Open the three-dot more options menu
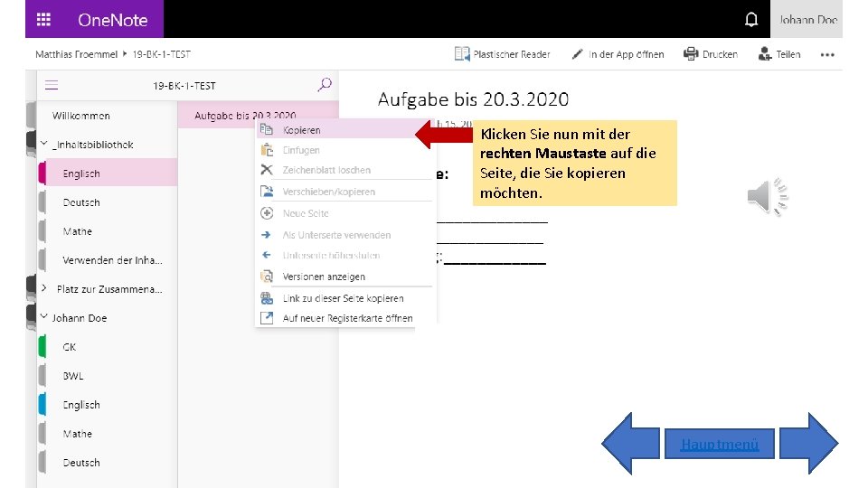The height and width of the screenshot is (488, 868). point(827,54)
